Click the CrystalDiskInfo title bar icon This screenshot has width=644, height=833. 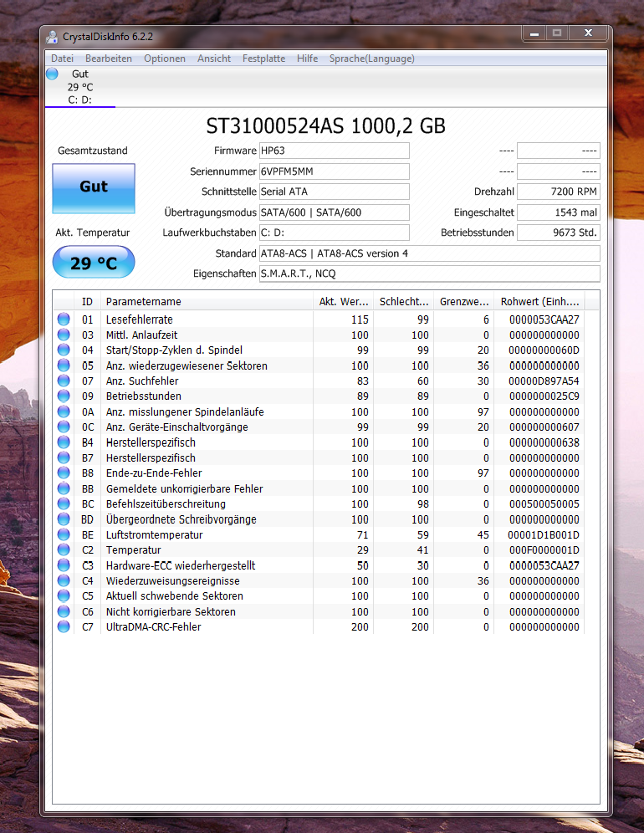tap(52, 37)
